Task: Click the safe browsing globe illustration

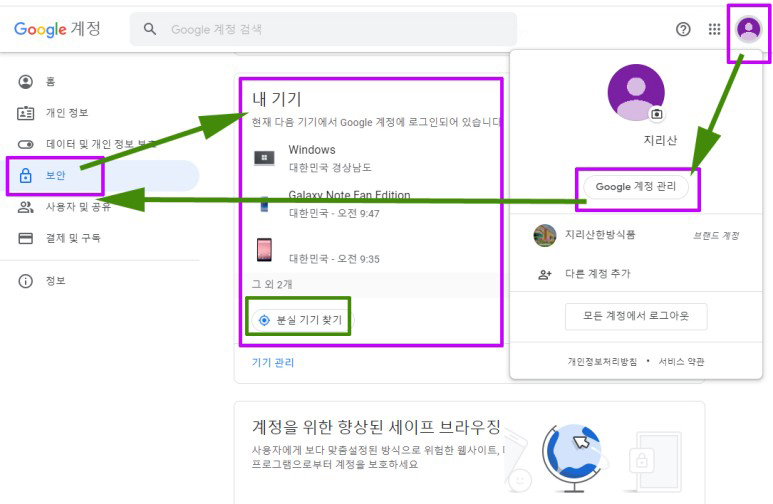Action: [x=572, y=459]
